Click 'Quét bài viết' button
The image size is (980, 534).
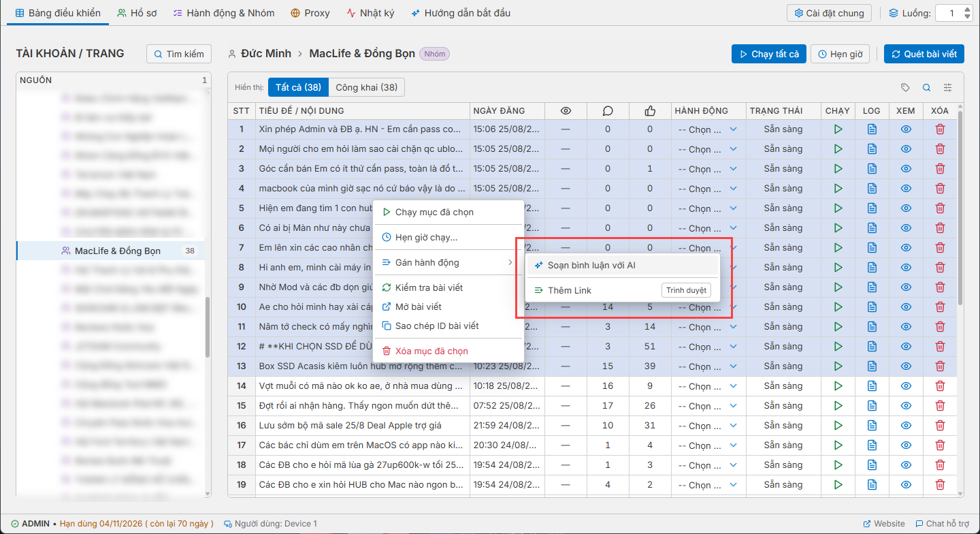pyautogui.click(x=924, y=54)
